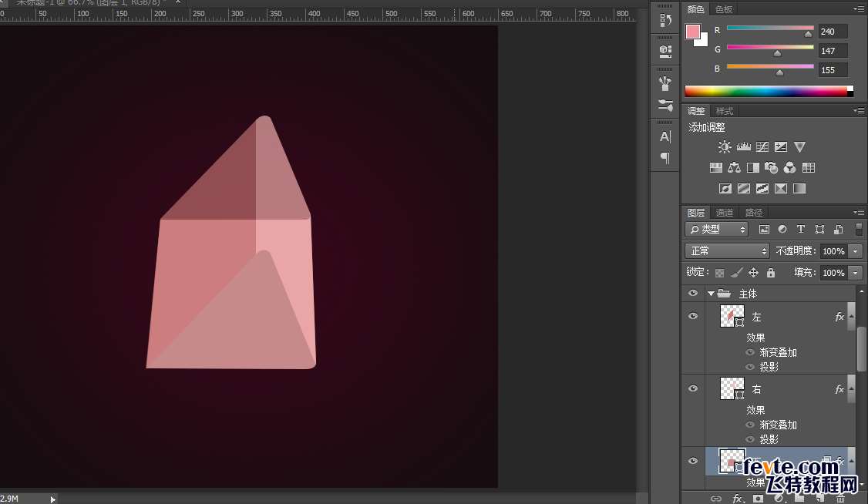Open the 类型 filter type dropdown
Screen dimensions: 868x504
(x=716, y=229)
